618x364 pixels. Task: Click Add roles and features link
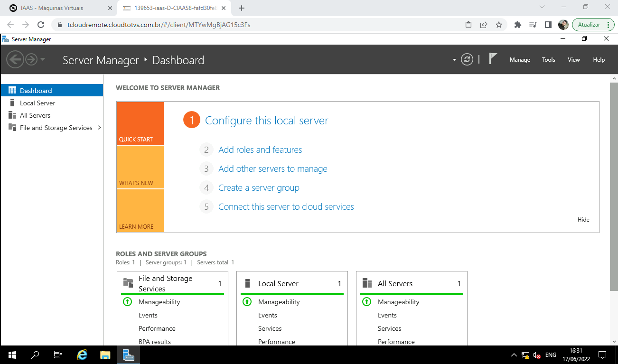tap(260, 150)
